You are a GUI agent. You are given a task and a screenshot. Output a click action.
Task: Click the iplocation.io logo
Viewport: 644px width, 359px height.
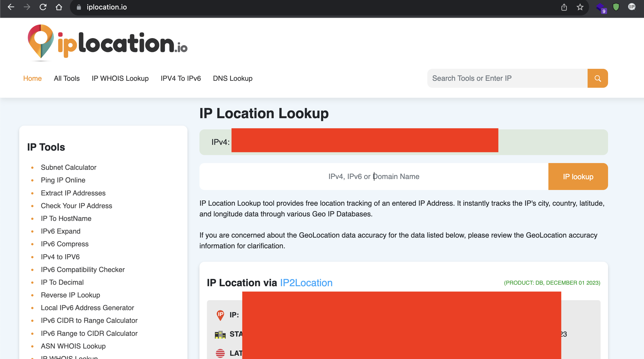tap(108, 43)
